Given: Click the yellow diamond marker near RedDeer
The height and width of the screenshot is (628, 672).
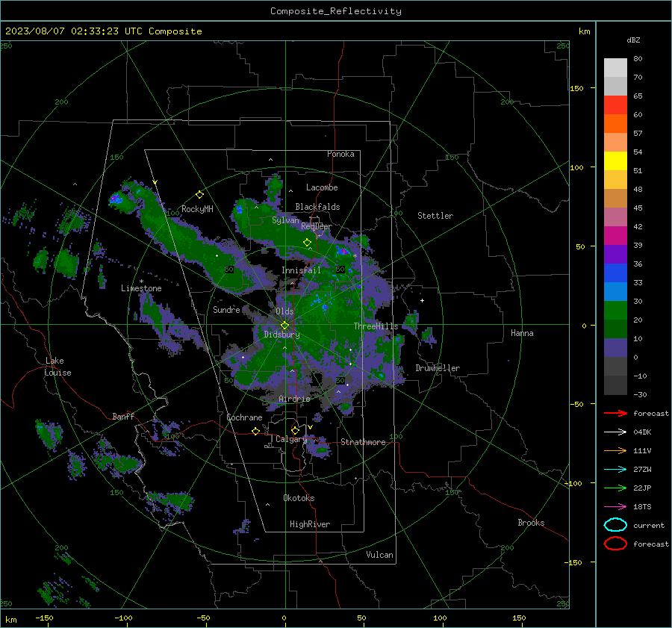Looking at the screenshot, I should pyautogui.click(x=307, y=243).
